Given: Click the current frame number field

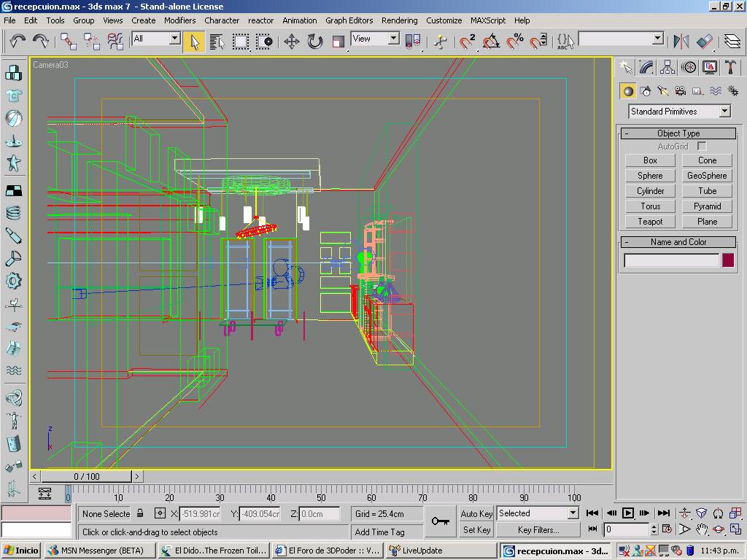Looking at the screenshot, I should point(626,529).
